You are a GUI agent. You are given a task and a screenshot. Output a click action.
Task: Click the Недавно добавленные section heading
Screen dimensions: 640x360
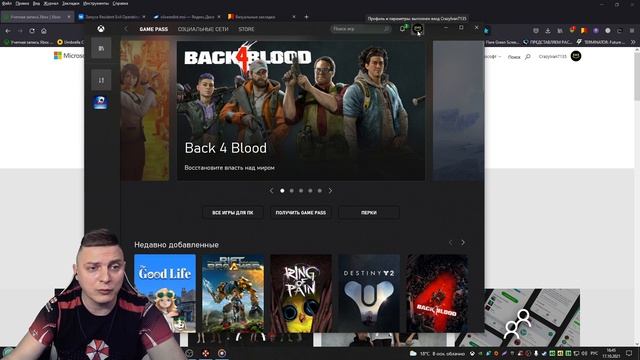[176, 244]
